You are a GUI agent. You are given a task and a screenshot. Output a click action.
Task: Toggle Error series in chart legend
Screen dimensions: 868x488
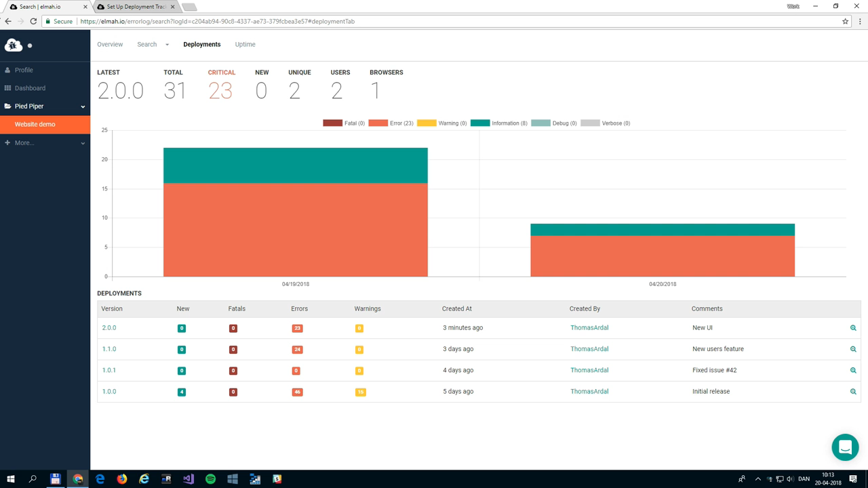point(391,123)
